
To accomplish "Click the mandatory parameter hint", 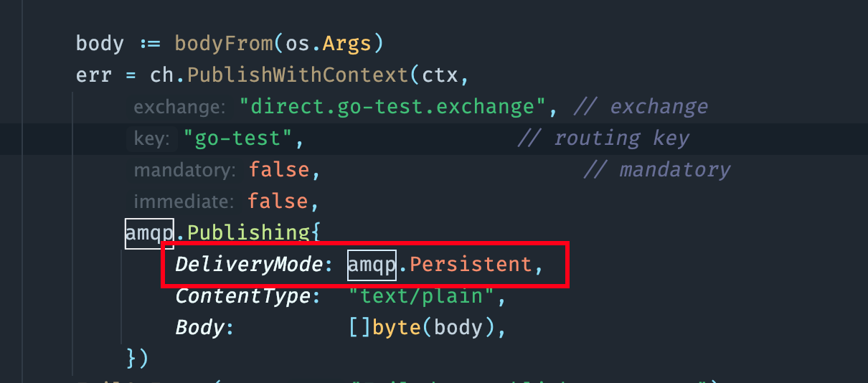I will tap(184, 170).
